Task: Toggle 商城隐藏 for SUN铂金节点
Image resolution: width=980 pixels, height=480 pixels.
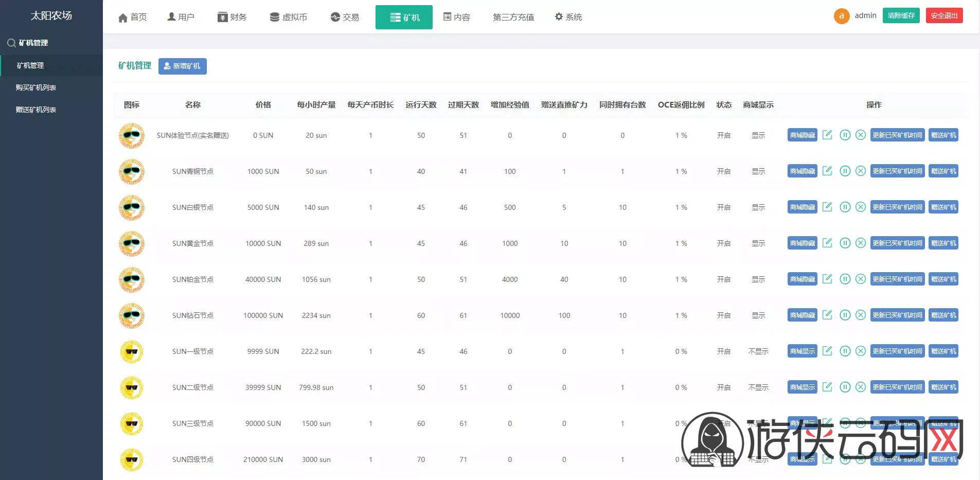Action: pos(803,279)
